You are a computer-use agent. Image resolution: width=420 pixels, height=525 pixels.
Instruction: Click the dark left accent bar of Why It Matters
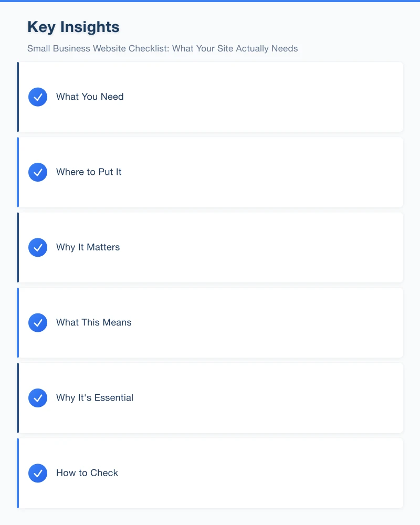(18, 247)
